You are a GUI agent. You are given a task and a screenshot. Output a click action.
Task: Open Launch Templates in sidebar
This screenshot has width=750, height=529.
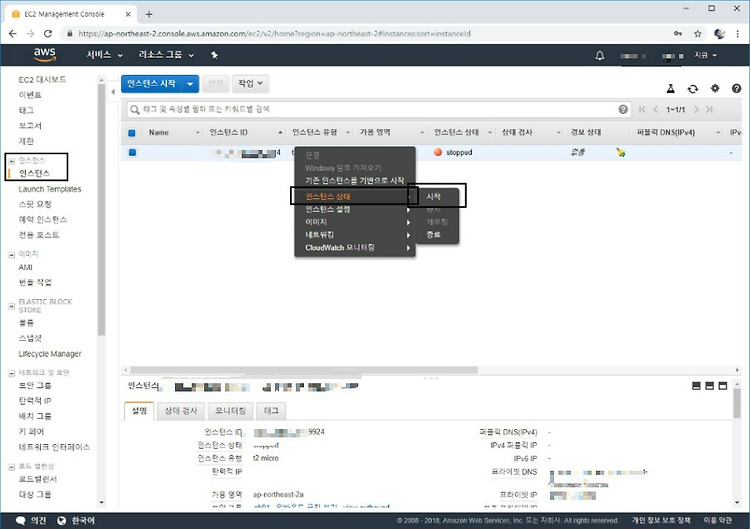pyautogui.click(x=50, y=189)
